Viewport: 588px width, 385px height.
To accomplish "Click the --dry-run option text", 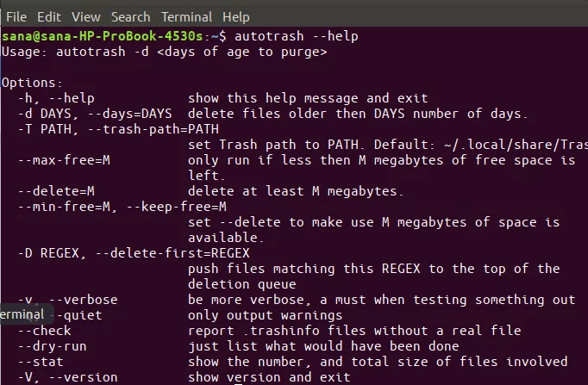I will (53, 346).
